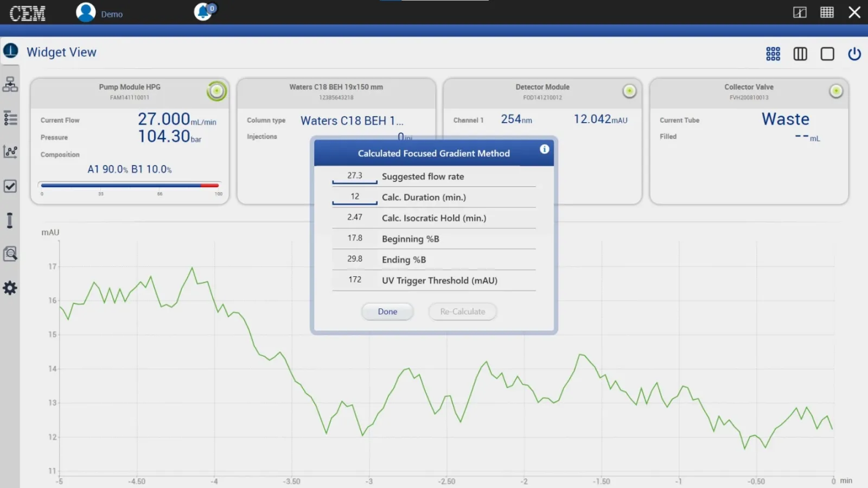
Task: Click the composition gradient progress bar
Action: click(x=130, y=186)
